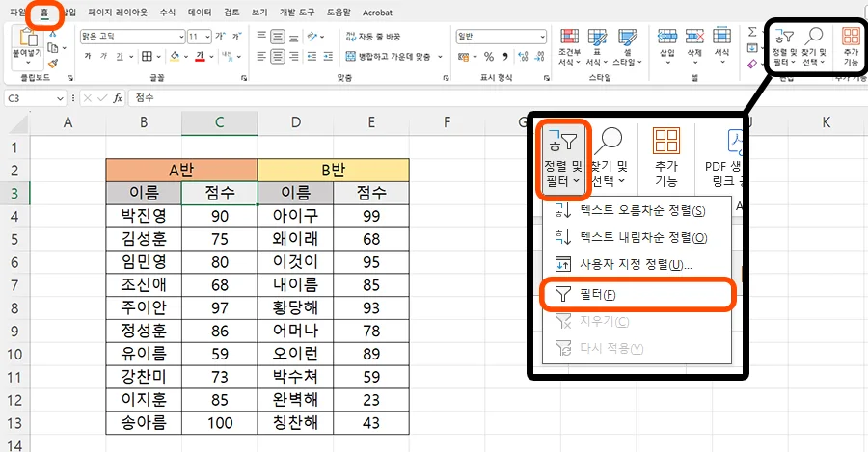
Task: Toggle underline (가) formatting
Action: click(x=120, y=56)
